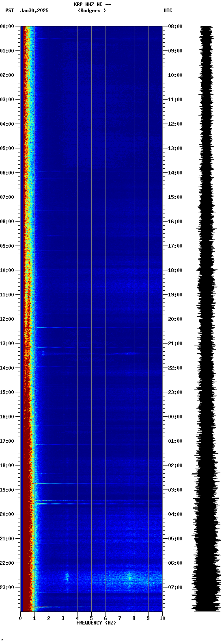Click the '09:00' UTC time label
The width and height of the screenshot is (224, 644).
coord(175,51)
